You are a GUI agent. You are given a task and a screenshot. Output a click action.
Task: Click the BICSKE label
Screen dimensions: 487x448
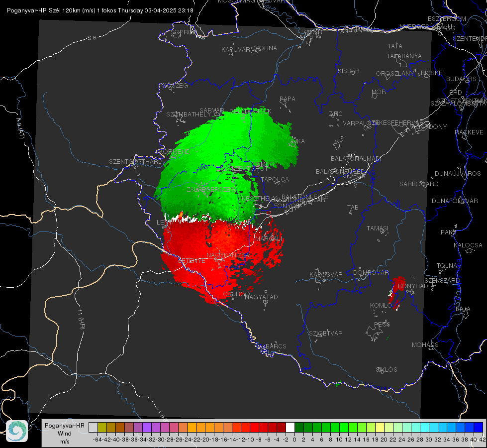pos(432,73)
